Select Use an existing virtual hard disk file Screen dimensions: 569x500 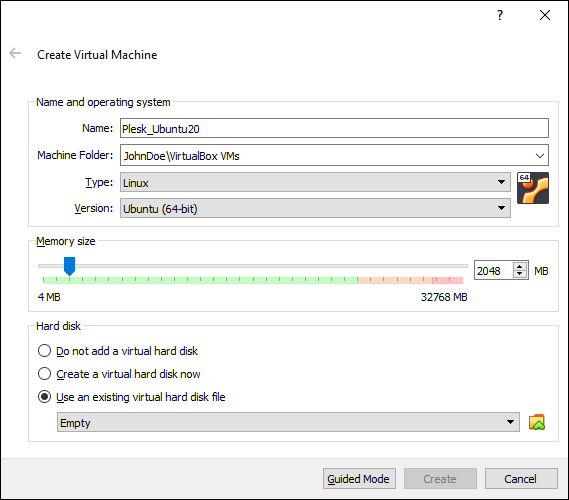[131, 397]
